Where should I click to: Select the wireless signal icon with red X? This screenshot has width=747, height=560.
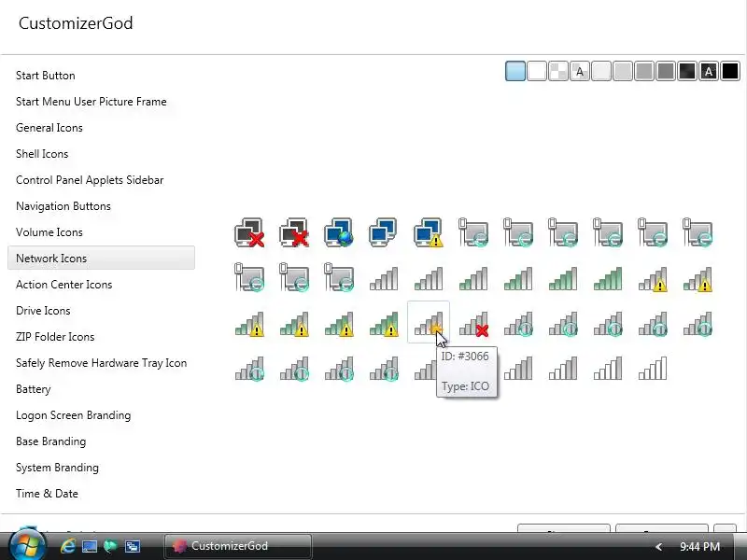tap(473, 323)
